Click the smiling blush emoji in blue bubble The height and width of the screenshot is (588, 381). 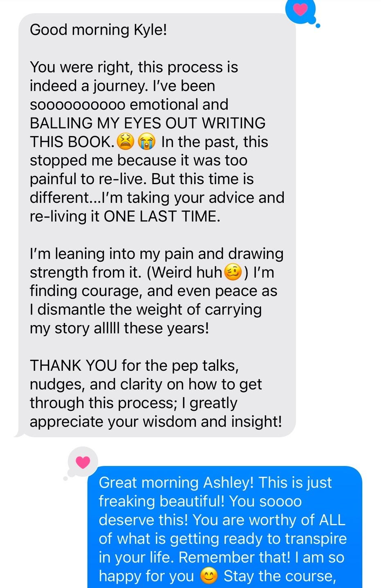[x=209, y=576]
